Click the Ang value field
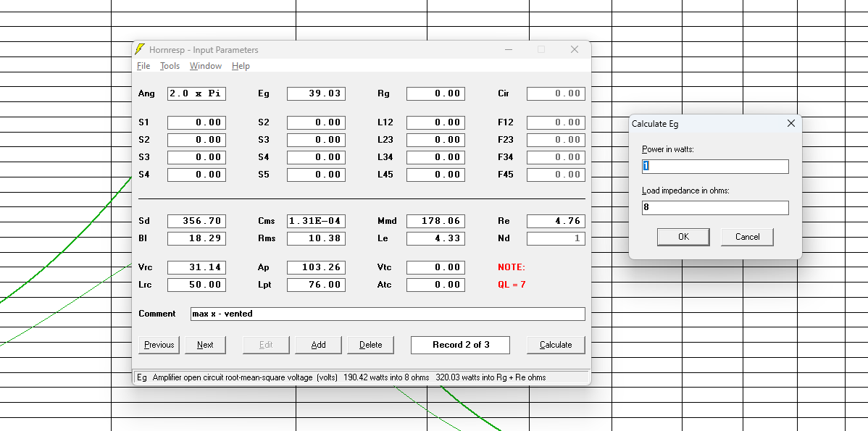This screenshot has width=868, height=431. [x=196, y=93]
